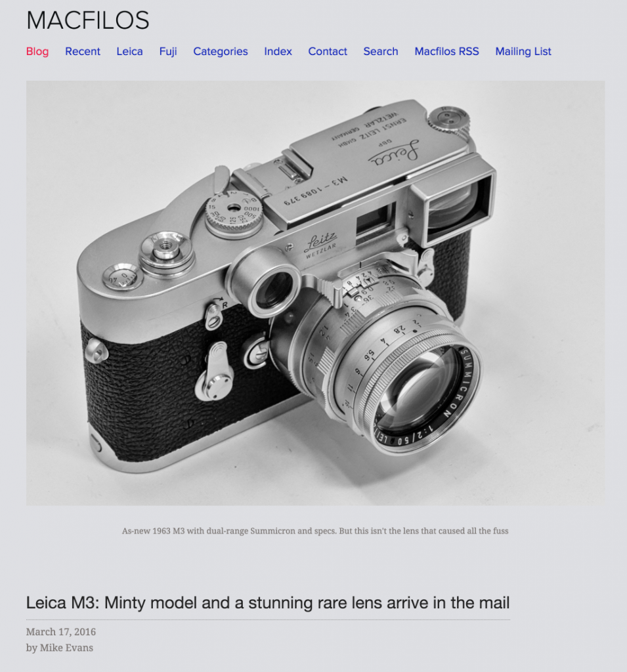Select the Fuji navigation link
The image size is (627, 672).
(x=168, y=51)
